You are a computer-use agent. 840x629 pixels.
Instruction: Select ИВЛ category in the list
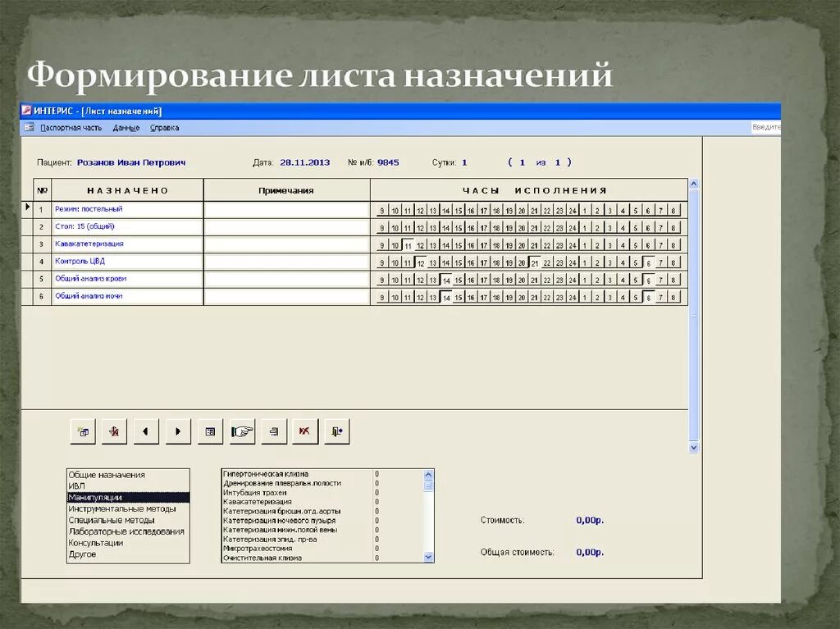128,486
